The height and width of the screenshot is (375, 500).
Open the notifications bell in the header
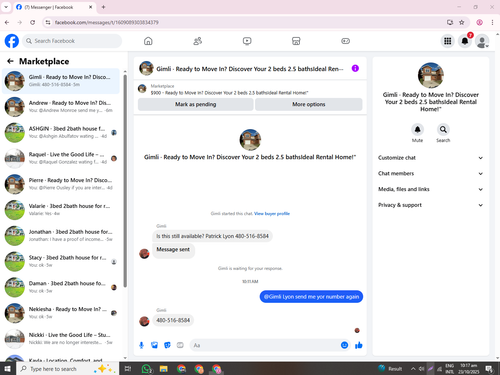(465, 41)
